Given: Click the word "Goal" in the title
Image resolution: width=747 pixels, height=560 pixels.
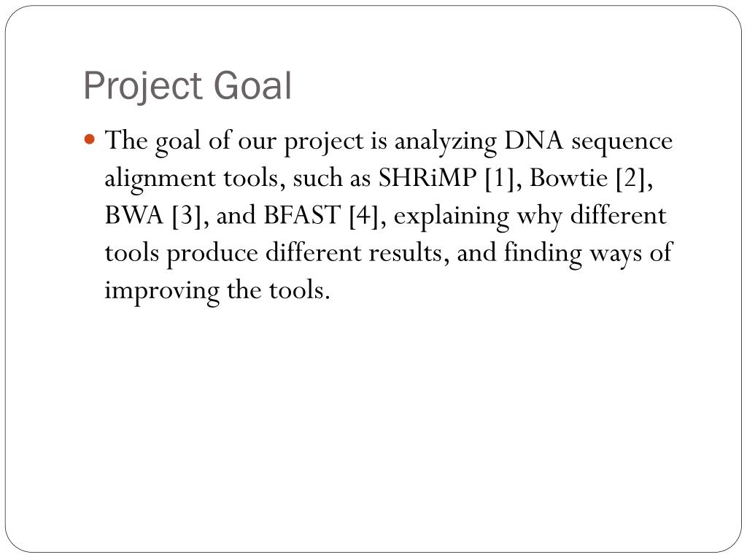Looking at the screenshot, I should click(x=252, y=86).
